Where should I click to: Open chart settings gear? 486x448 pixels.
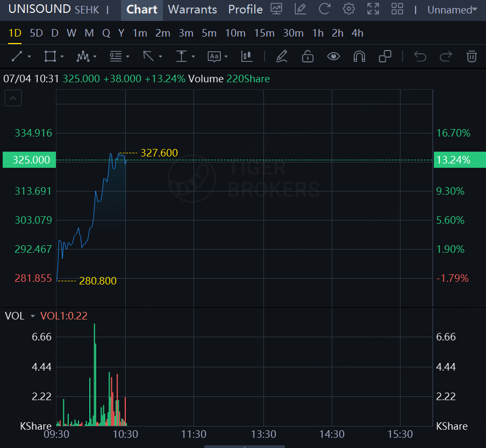coord(349,9)
